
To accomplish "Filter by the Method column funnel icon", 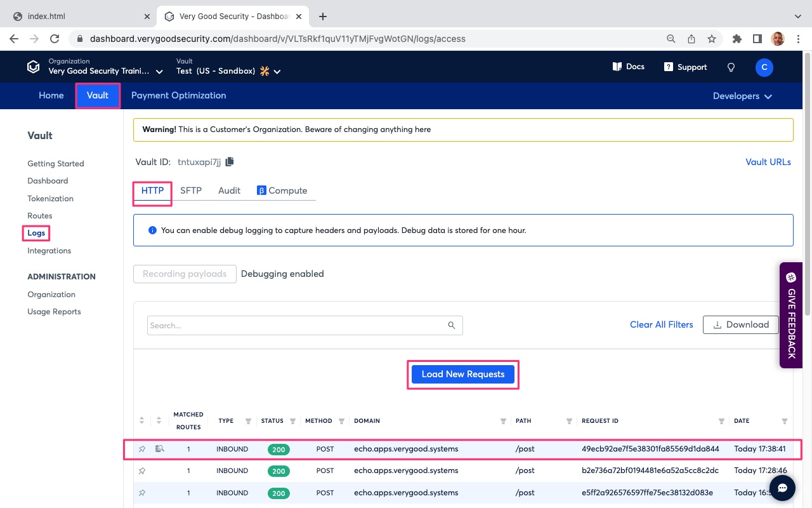I will 341,421.
